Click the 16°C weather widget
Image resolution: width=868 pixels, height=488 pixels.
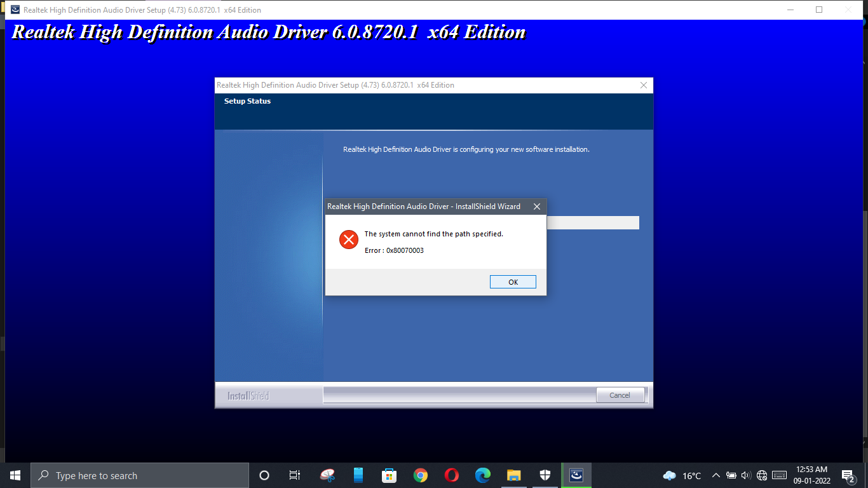(x=682, y=475)
